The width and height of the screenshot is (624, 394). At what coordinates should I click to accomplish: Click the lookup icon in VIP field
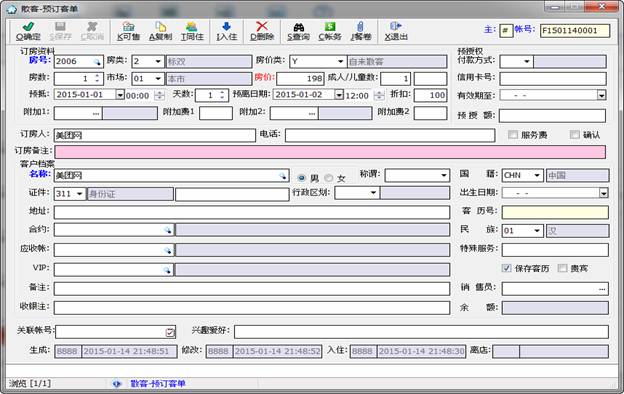tap(168, 270)
